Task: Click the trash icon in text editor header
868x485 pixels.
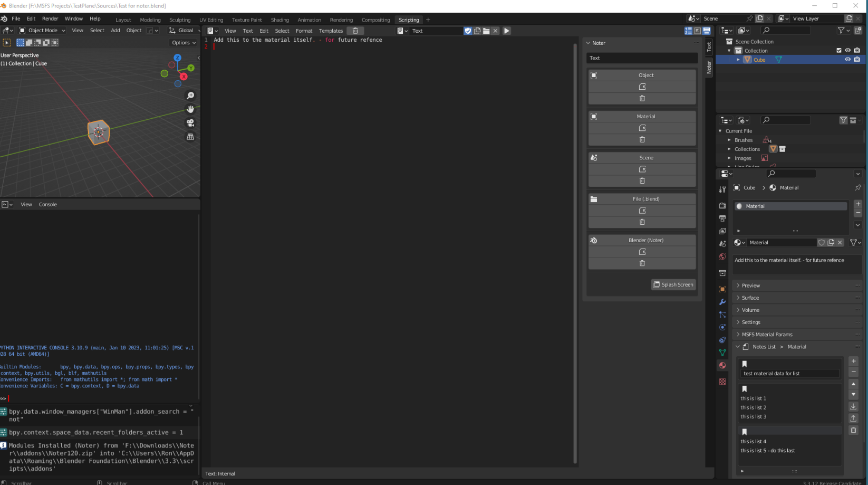Action: click(355, 31)
